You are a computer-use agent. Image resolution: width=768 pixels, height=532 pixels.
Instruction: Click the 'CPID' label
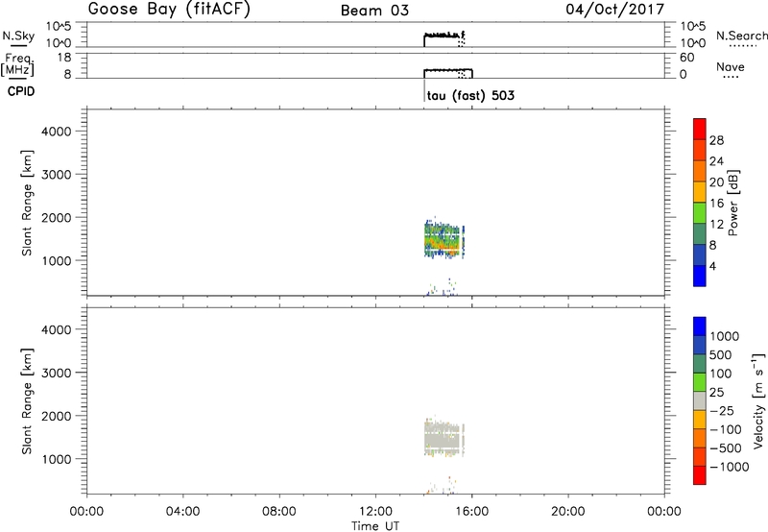point(21,91)
